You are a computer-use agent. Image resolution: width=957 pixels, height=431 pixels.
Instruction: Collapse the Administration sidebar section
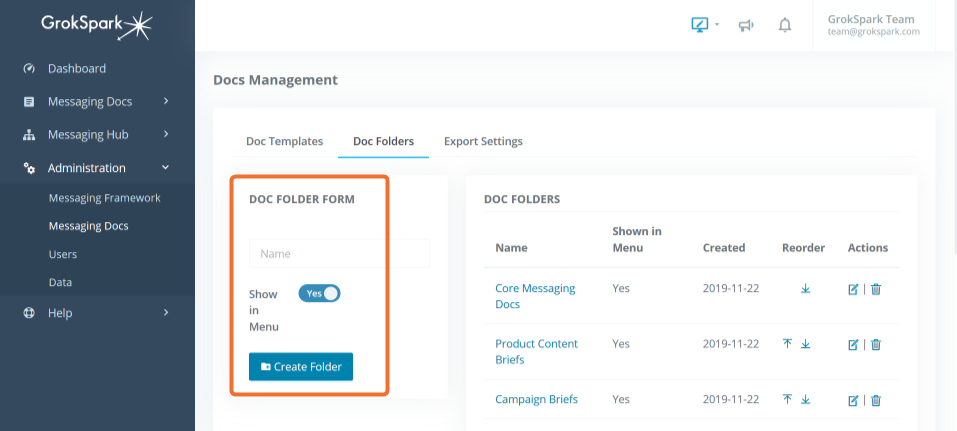point(97,168)
